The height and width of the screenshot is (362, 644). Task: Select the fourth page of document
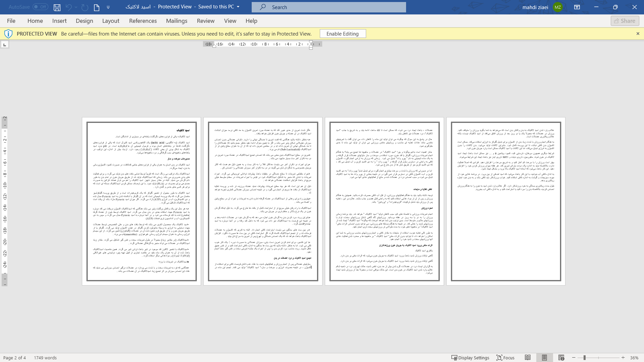click(x=506, y=201)
